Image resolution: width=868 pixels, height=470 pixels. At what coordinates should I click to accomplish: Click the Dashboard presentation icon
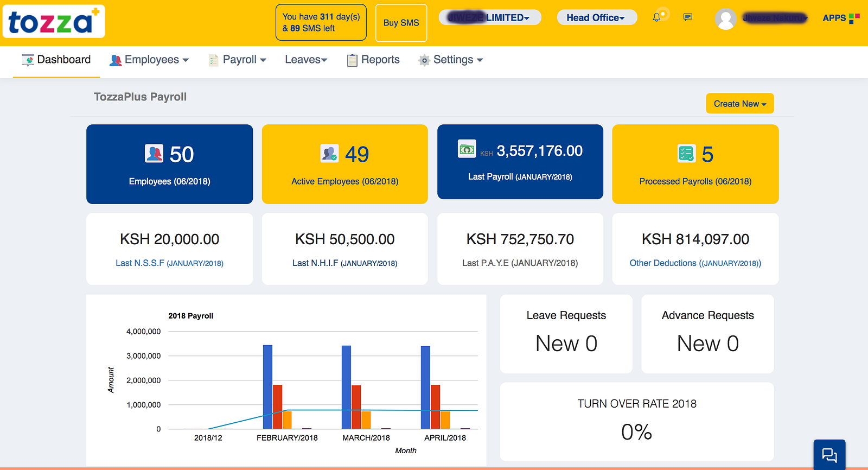(28, 60)
